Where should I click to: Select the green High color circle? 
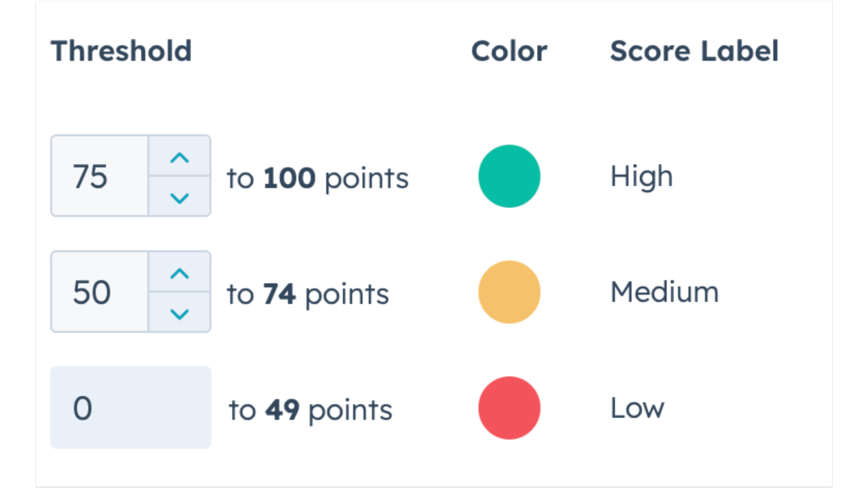click(509, 176)
